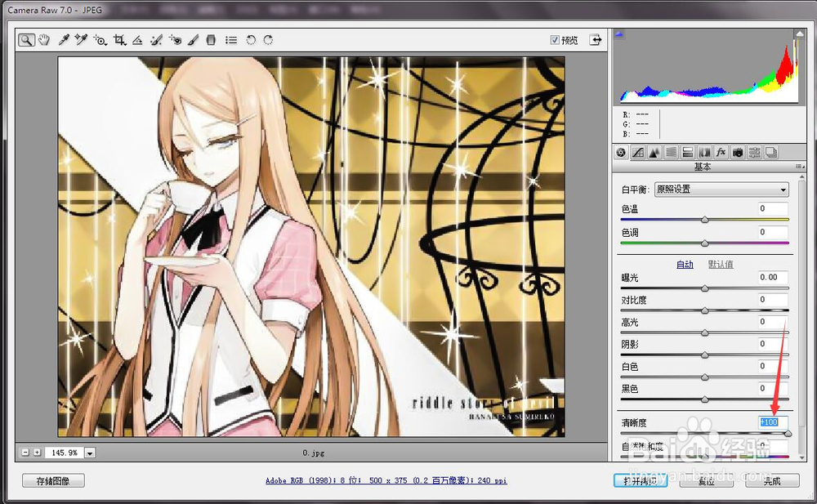Screen dimensions: 817x504
Task: Click the 对比度 contrast slider handle
Action: (704, 310)
